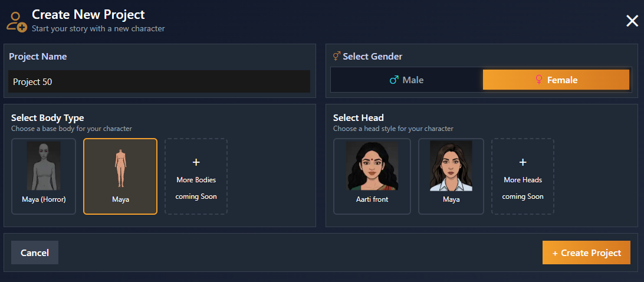Image resolution: width=644 pixels, height=282 pixels.
Task: Click the More Bodies coming soon card
Action: pos(196,176)
